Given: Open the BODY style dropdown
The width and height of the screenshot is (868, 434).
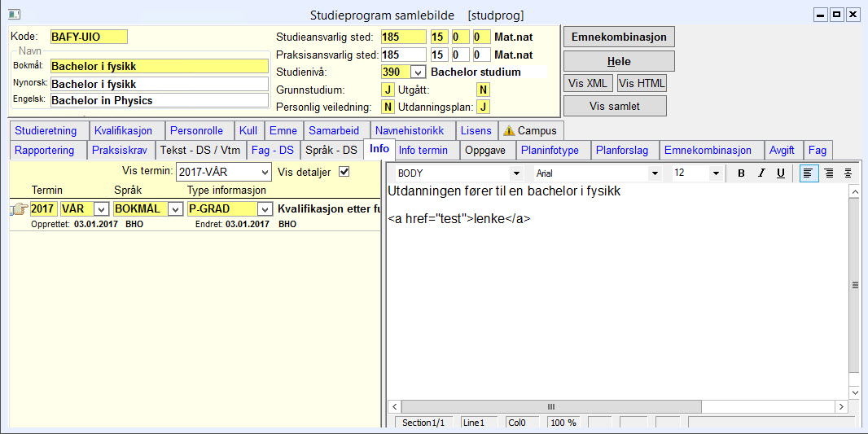Looking at the screenshot, I should coord(517,173).
